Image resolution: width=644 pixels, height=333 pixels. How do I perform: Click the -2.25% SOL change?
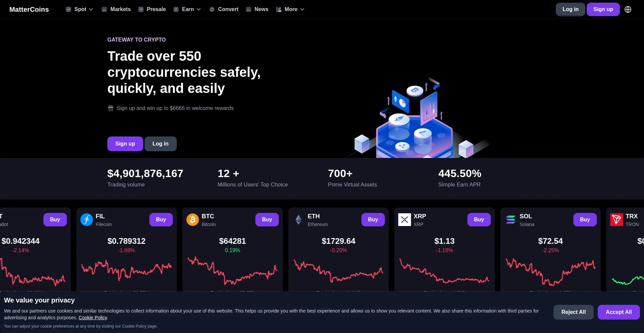pyautogui.click(x=550, y=251)
